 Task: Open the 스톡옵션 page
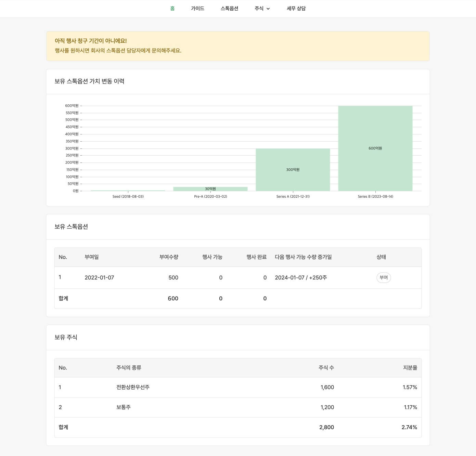[229, 8]
